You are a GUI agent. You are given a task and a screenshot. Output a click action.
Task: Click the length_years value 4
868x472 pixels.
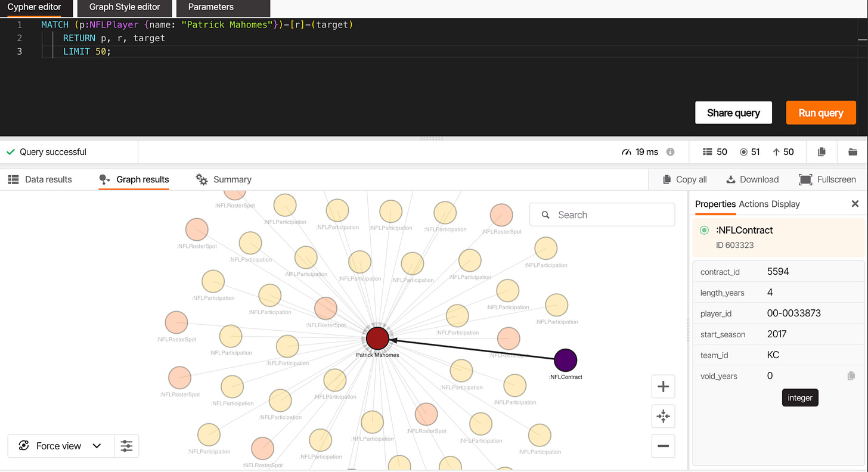pyautogui.click(x=770, y=293)
